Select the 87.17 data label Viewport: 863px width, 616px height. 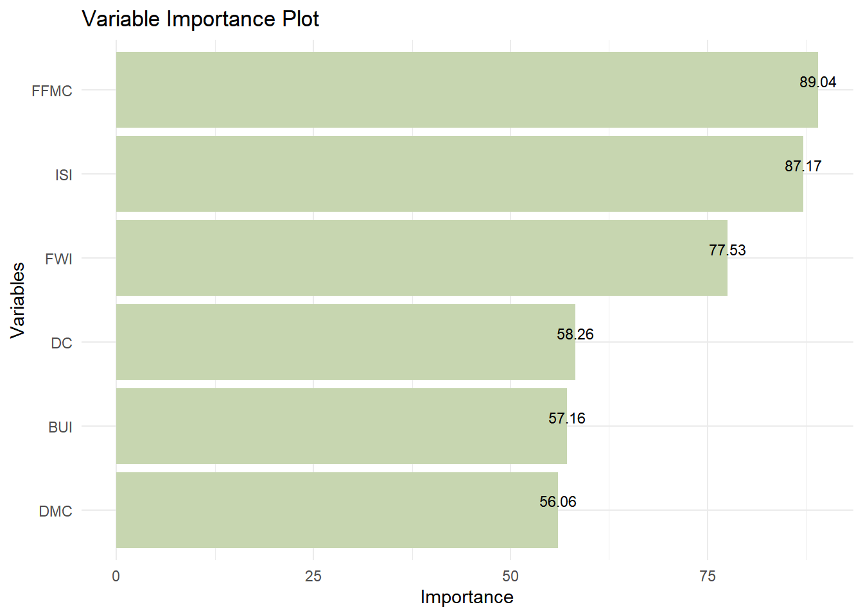click(x=803, y=166)
